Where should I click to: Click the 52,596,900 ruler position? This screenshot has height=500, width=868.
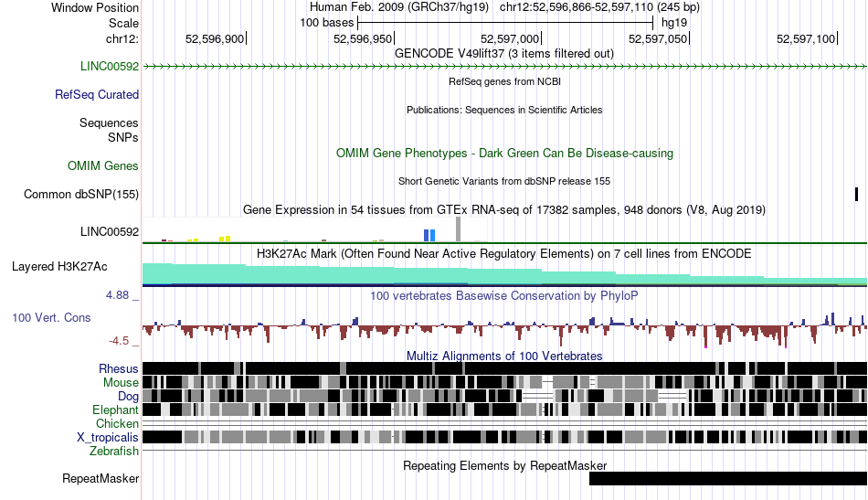(215, 39)
